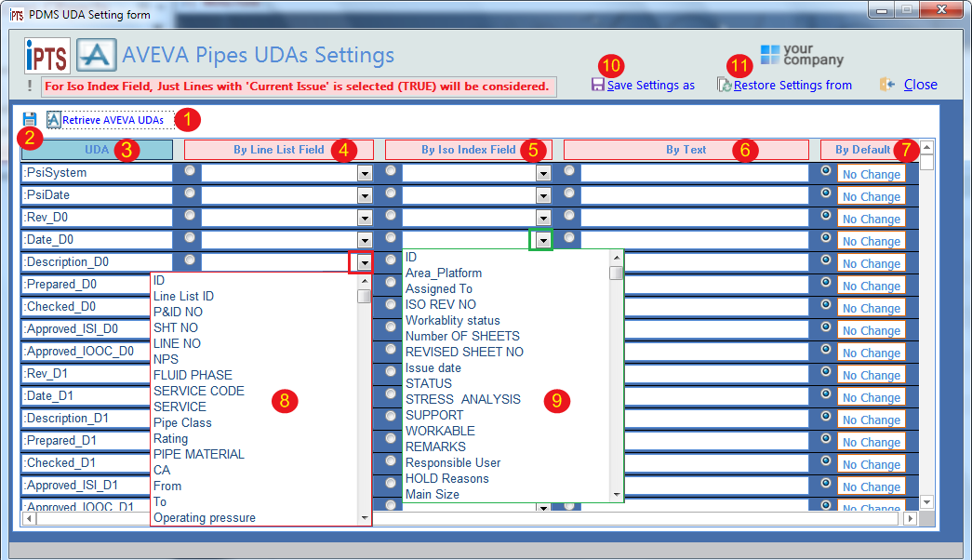Click the line list dropdown scrollbar thumb
The image size is (972, 560).
(365, 297)
